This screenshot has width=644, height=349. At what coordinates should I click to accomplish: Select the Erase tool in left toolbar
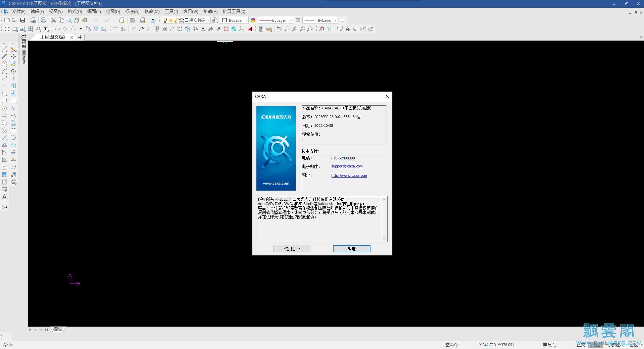[13, 49]
